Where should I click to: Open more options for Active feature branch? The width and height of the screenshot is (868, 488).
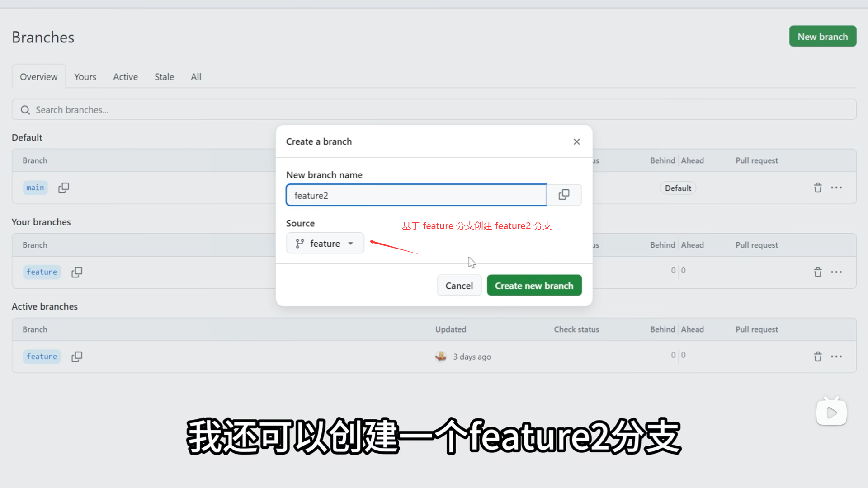(836, 357)
